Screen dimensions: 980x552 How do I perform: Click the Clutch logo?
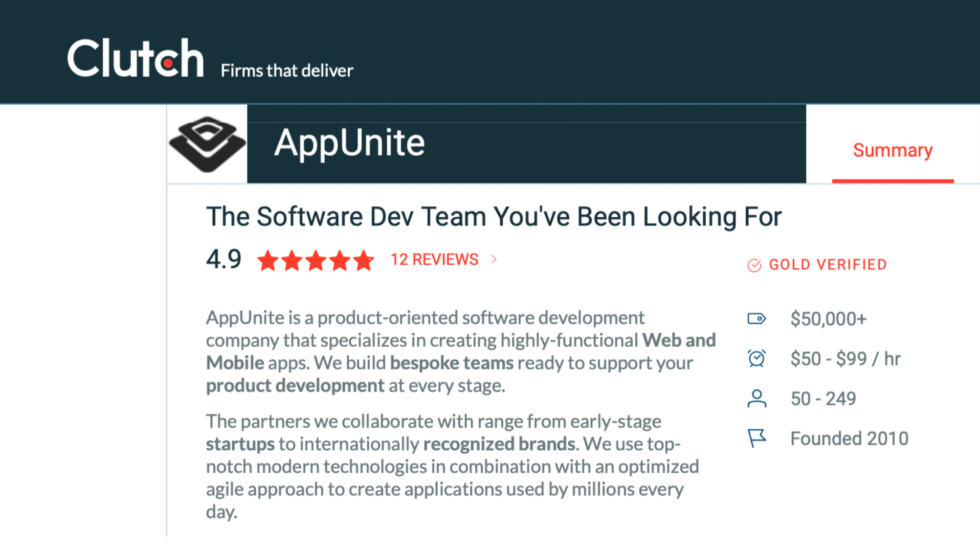pos(135,58)
